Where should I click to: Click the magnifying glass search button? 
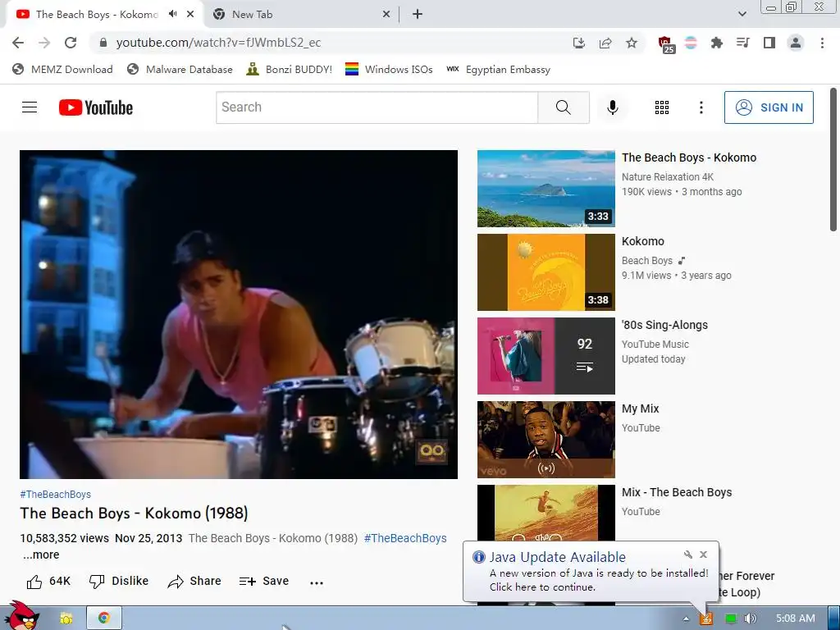point(564,107)
